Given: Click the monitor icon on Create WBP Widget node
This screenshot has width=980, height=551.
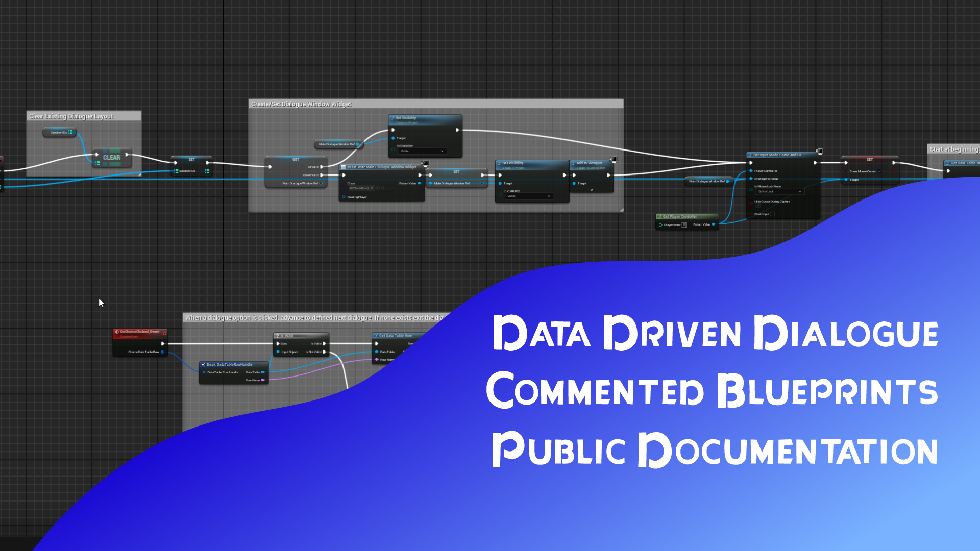Looking at the screenshot, I should click(x=425, y=164).
